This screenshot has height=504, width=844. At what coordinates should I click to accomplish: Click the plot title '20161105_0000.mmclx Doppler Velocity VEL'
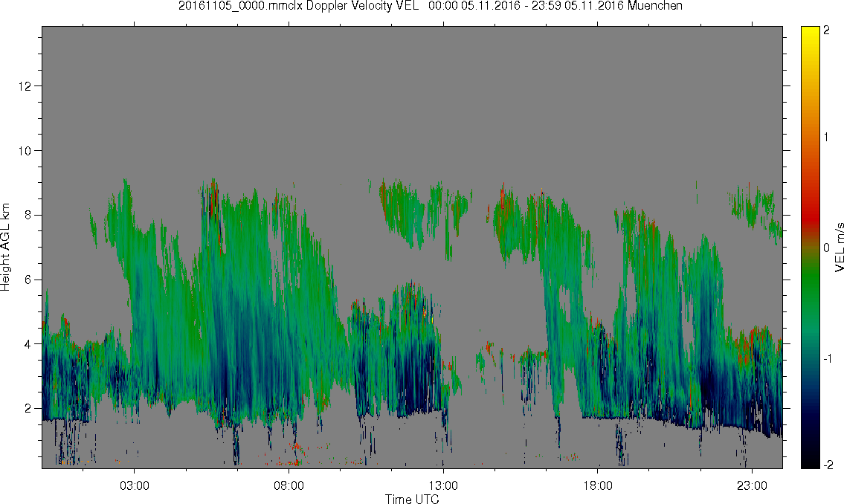299,6
